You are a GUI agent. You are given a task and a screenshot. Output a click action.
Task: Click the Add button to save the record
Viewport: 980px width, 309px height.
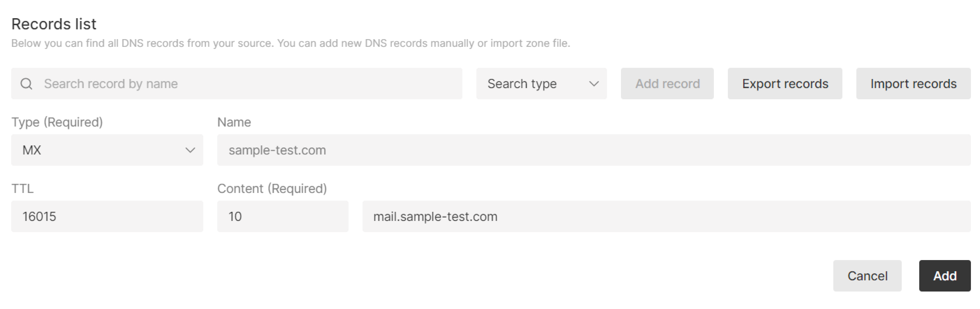tap(945, 276)
